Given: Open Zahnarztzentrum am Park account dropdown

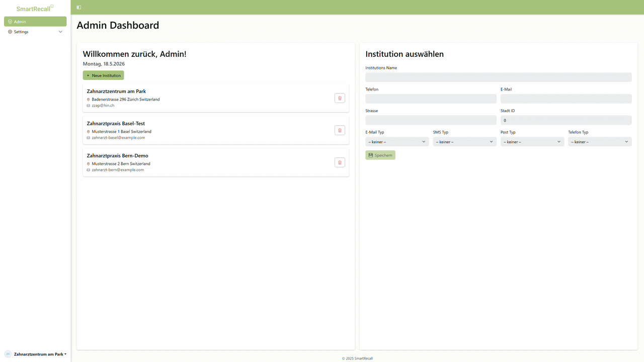Looking at the screenshot, I should point(40,354).
